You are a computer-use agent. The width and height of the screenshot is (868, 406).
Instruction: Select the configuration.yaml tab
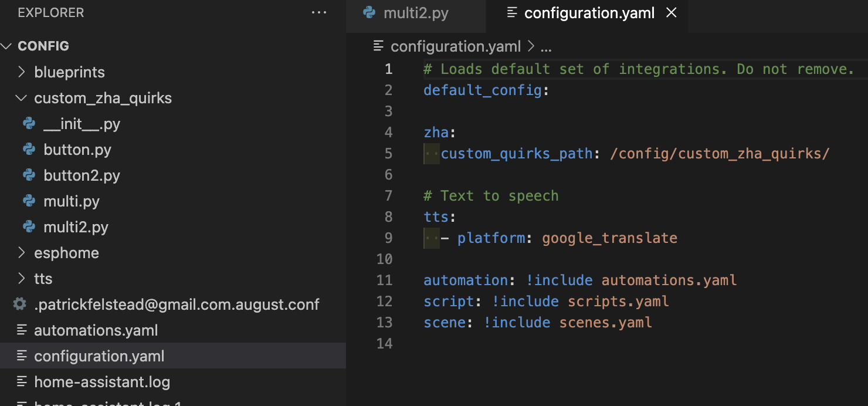(x=589, y=13)
